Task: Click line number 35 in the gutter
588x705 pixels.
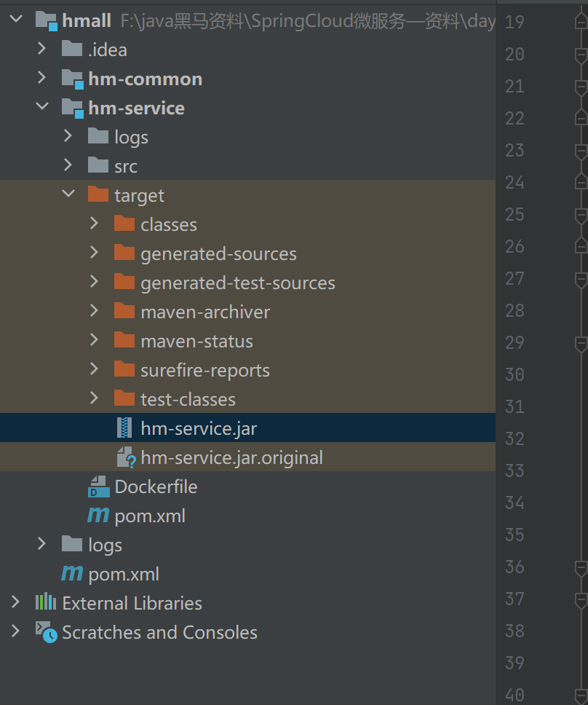Action: 514,535
